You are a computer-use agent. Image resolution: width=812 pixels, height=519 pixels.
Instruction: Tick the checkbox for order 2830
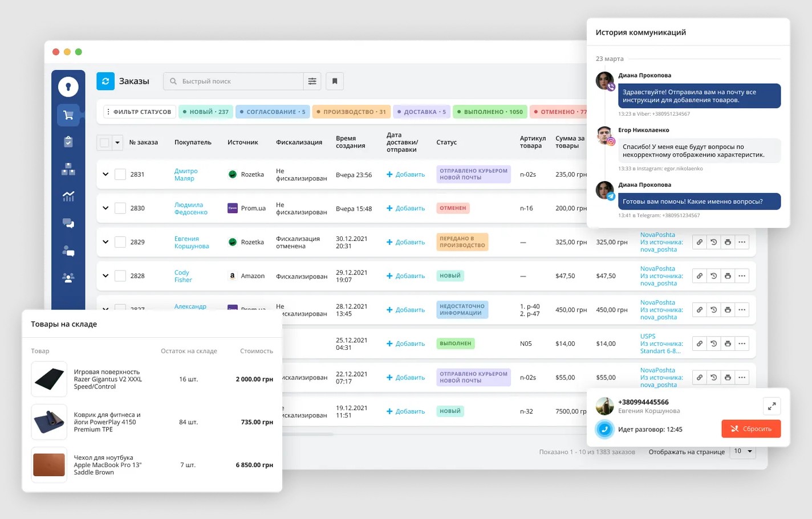pos(120,209)
